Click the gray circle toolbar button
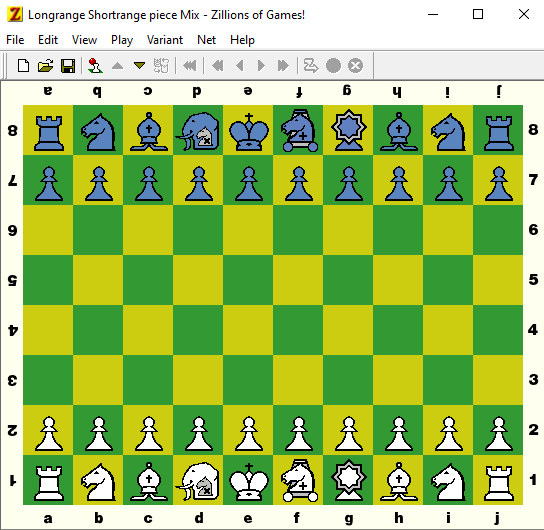544x530 pixels. click(x=333, y=66)
